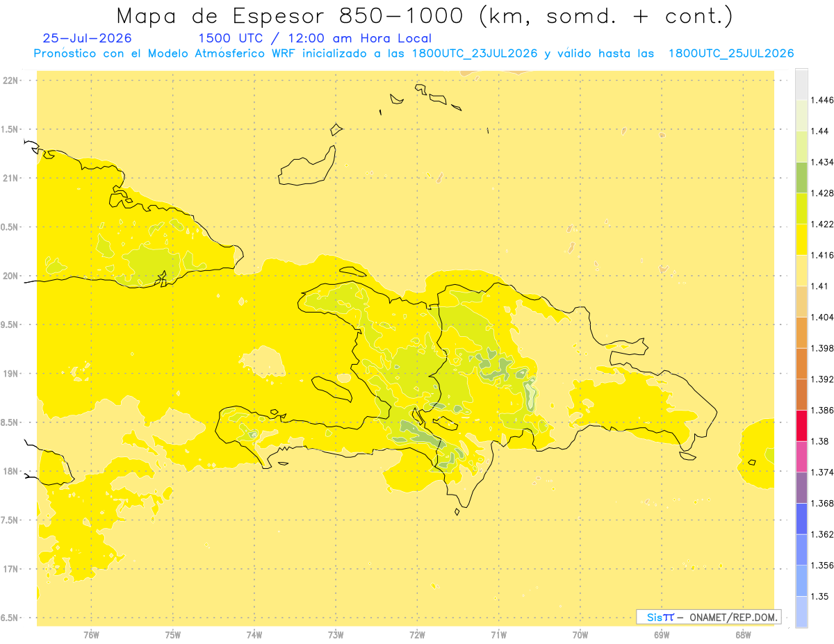
Task: Click the legend value '1.404'
Action: (x=824, y=317)
